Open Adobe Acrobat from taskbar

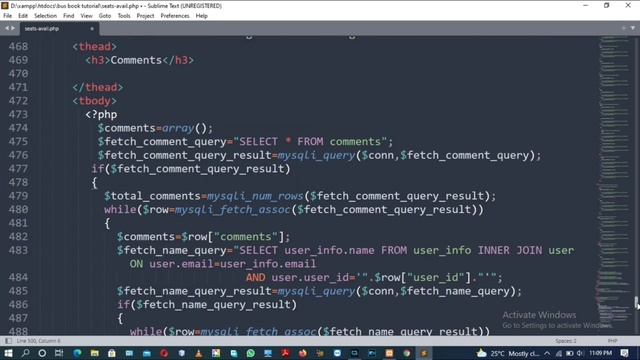(x=285, y=353)
